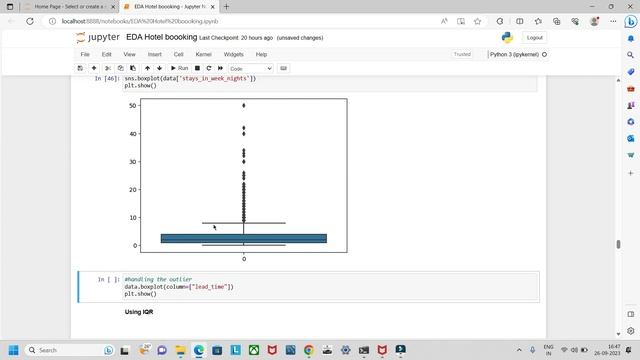The height and width of the screenshot is (360, 640).
Task: Open the Kernel menu
Action: pyautogui.click(x=203, y=54)
